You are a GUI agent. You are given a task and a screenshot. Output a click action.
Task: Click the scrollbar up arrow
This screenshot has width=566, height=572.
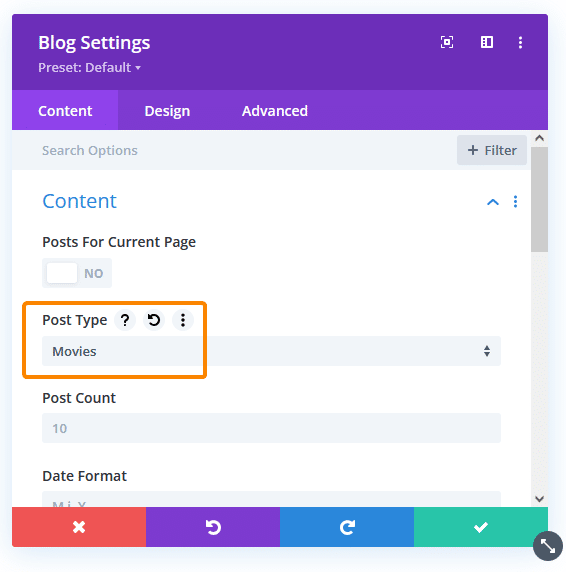click(539, 138)
